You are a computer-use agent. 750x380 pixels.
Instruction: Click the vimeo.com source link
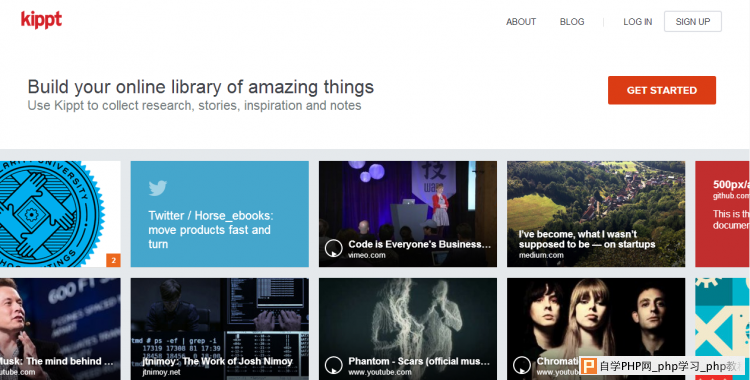[x=367, y=256]
